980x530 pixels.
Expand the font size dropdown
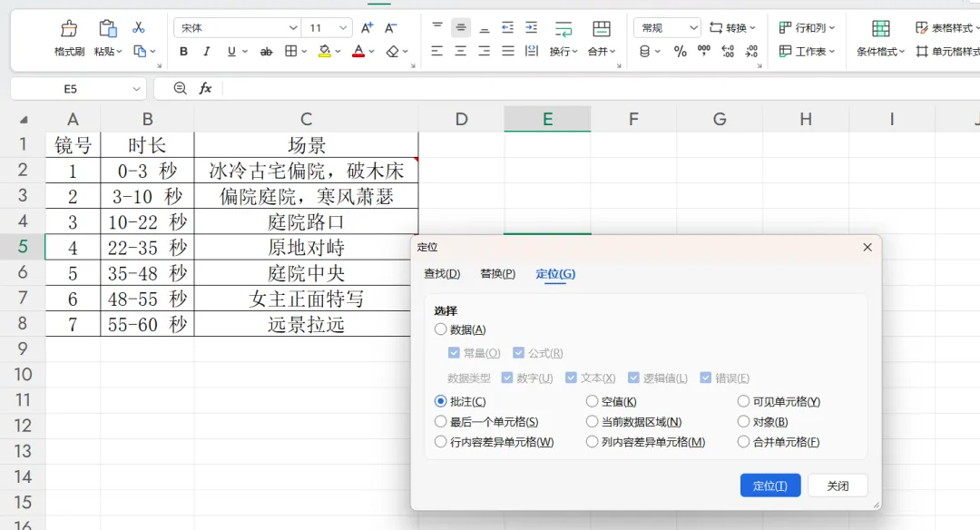[x=342, y=28]
